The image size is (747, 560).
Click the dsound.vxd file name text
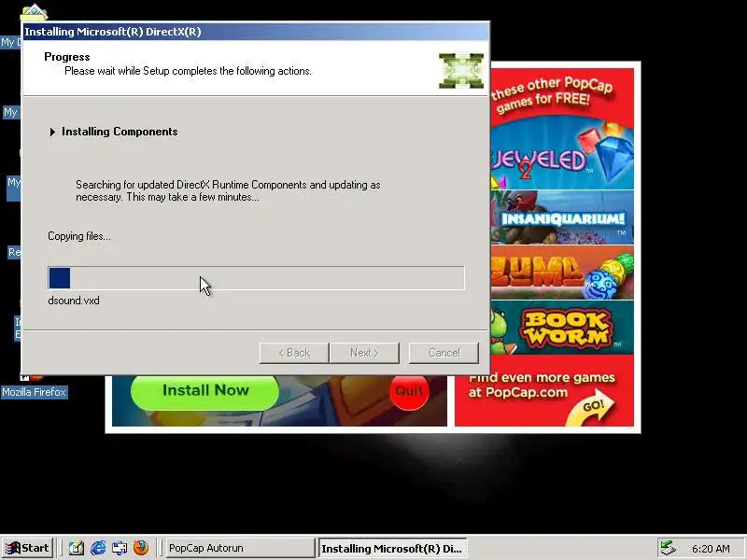pyautogui.click(x=74, y=301)
